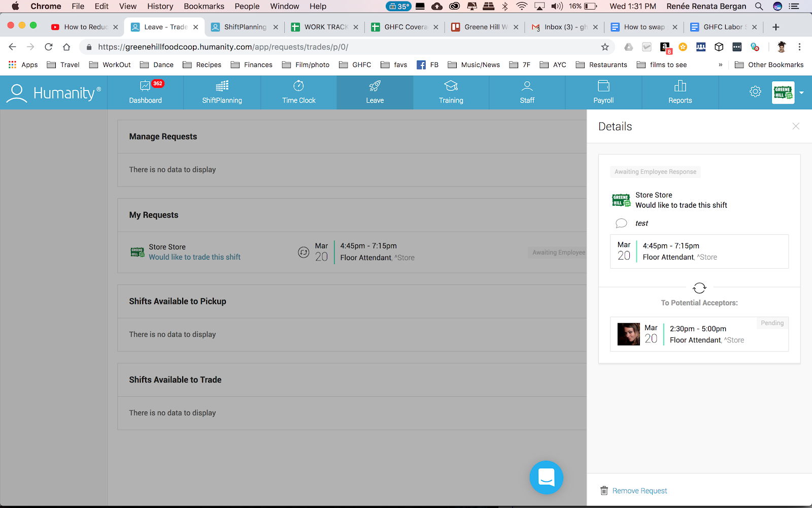
Task: Switch to the WORK TRACK tab
Action: click(x=325, y=27)
